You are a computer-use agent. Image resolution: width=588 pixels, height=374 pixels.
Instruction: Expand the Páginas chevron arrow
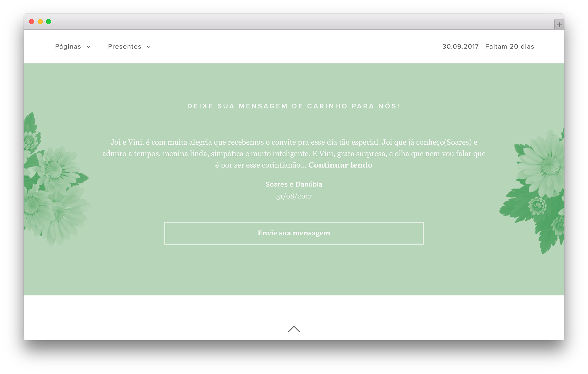(x=89, y=47)
